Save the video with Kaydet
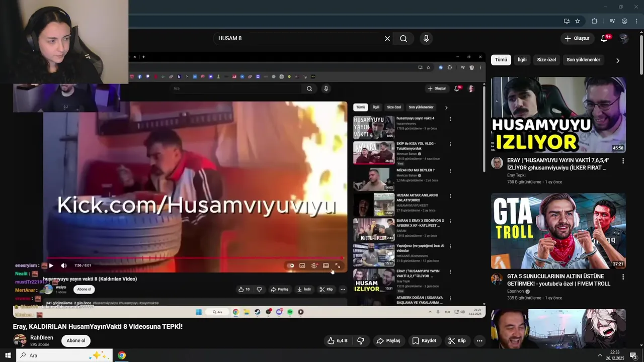 (424, 341)
